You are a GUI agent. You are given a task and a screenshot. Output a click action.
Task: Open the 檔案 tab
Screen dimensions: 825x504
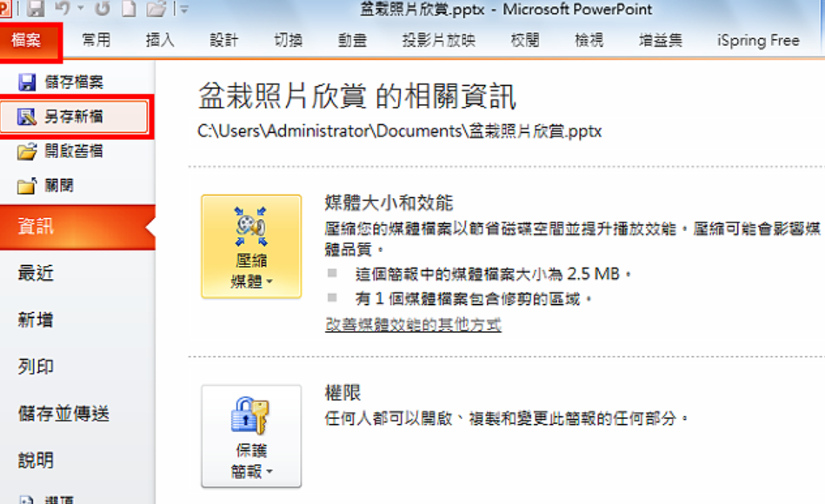click(26, 40)
